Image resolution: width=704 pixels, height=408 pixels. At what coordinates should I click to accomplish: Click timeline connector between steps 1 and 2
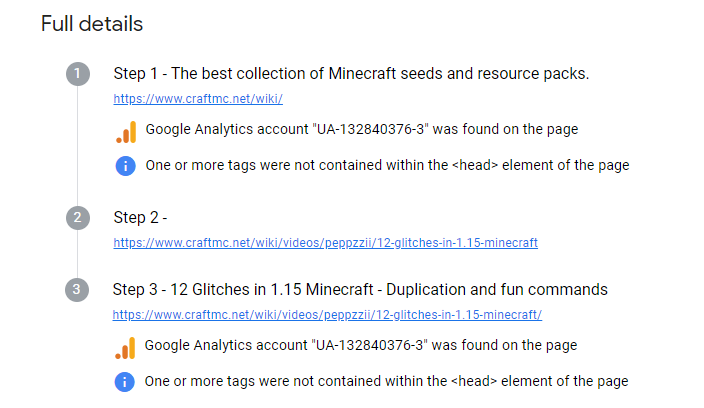[78, 146]
